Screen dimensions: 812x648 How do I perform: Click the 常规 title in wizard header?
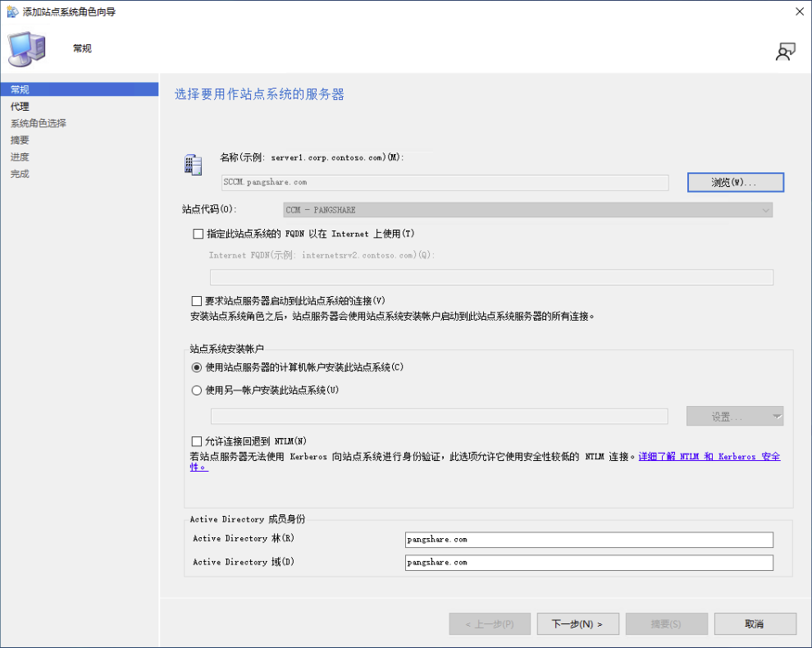pos(82,48)
